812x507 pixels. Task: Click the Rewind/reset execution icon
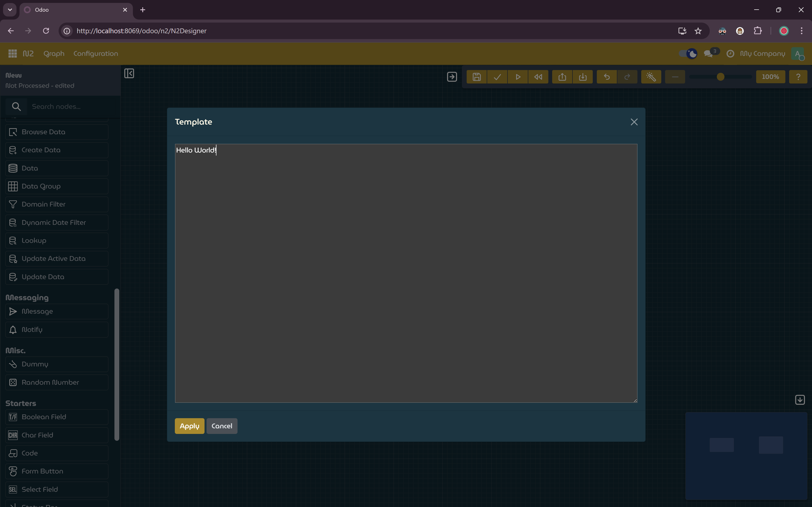coord(538,76)
